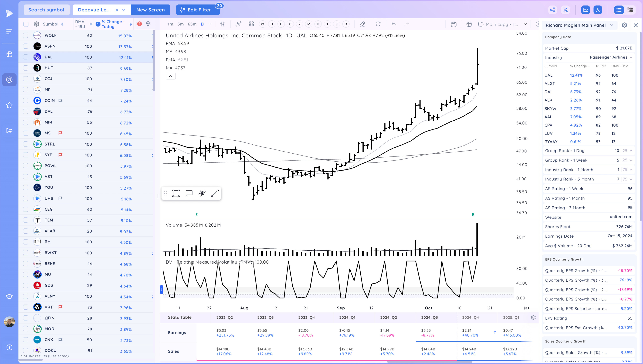Switch to the 65m timeframe
This screenshot has height=364, width=643.
[x=192, y=24]
